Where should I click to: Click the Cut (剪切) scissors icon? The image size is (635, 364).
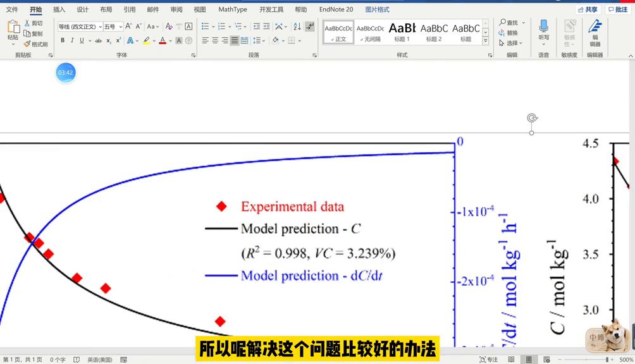point(27,23)
